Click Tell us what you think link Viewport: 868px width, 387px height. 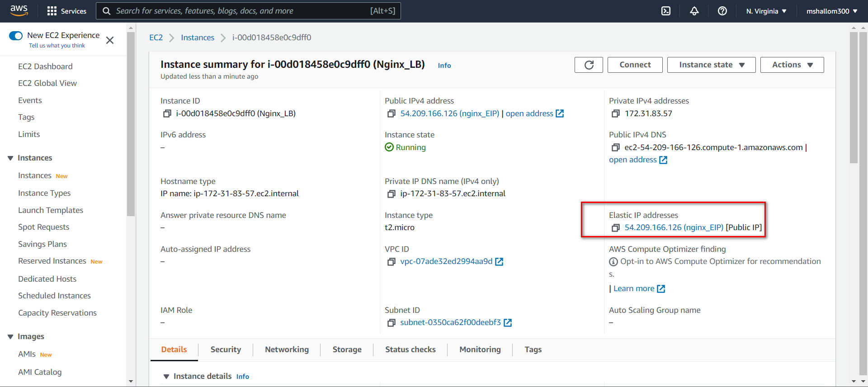(x=57, y=46)
